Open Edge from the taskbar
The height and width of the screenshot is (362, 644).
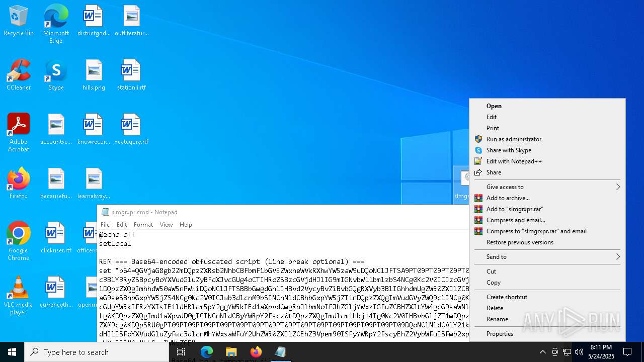207,352
